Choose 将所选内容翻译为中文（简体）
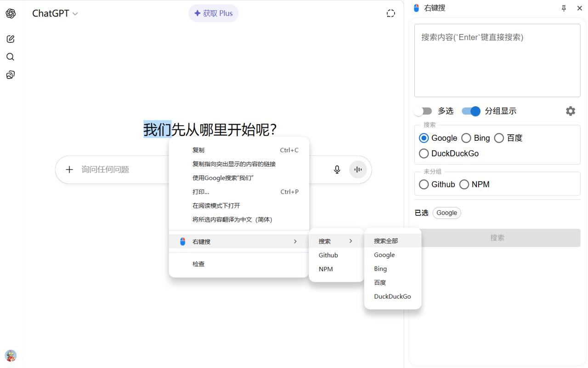 239,219
